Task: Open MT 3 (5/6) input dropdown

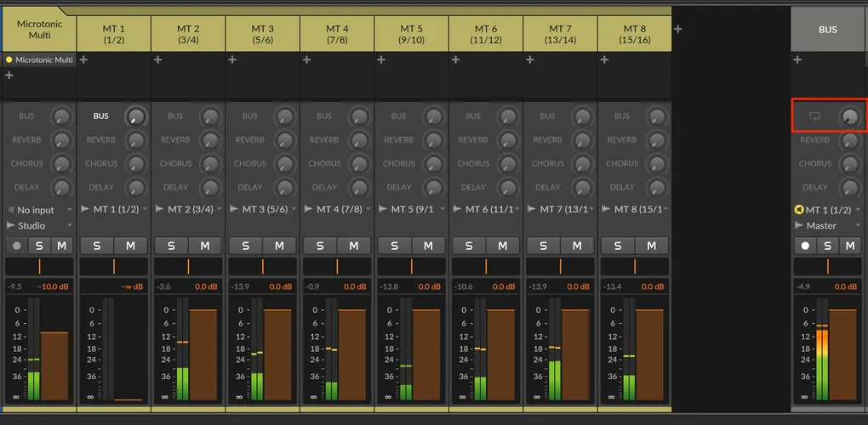Action: click(263, 209)
